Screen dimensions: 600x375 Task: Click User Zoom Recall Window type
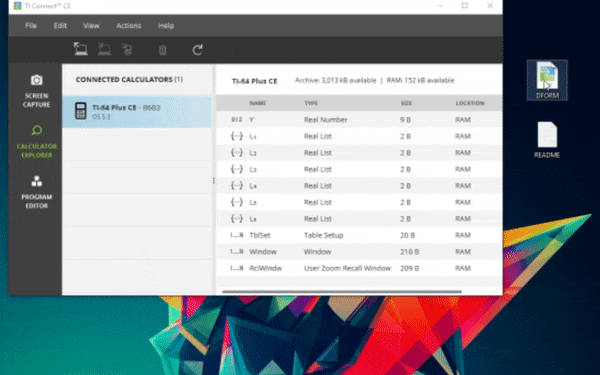pyautogui.click(x=347, y=268)
